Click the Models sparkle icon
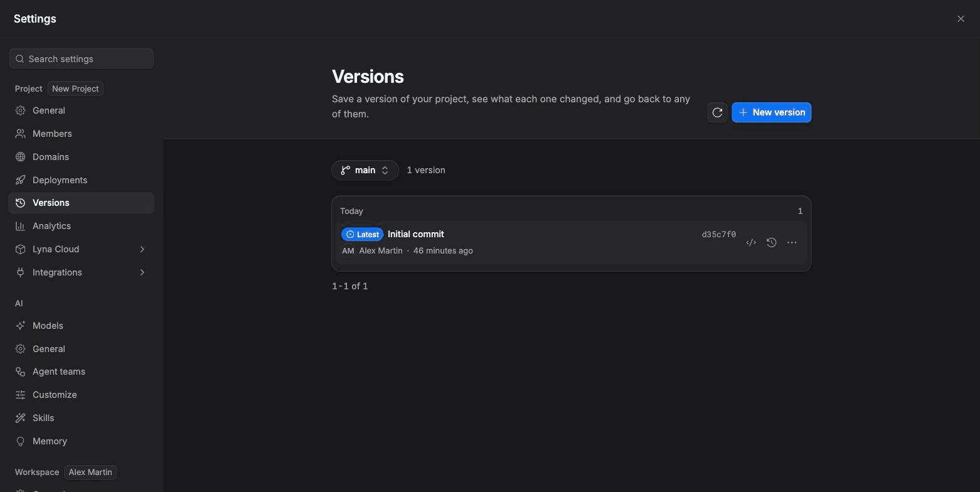This screenshot has height=492, width=980. pyautogui.click(x=20, y=326)
